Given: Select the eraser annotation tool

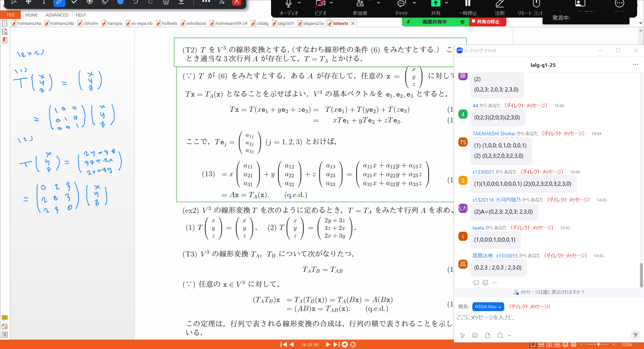Looking at the screenshot, I should pyautogui.click(x=105, y=2).
